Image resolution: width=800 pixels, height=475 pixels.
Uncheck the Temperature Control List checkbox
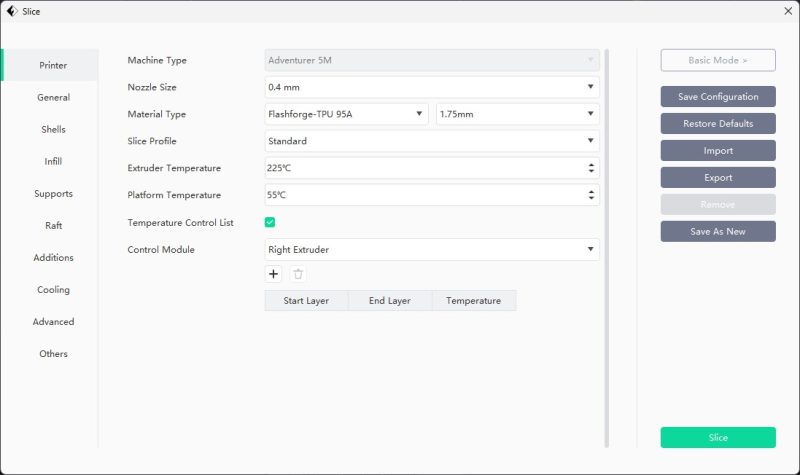tap(270, 222)
